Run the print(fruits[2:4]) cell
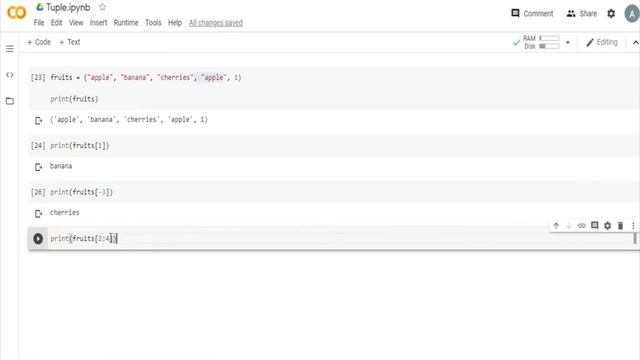The width and height of the screenshot is (640, 360). 38,238
